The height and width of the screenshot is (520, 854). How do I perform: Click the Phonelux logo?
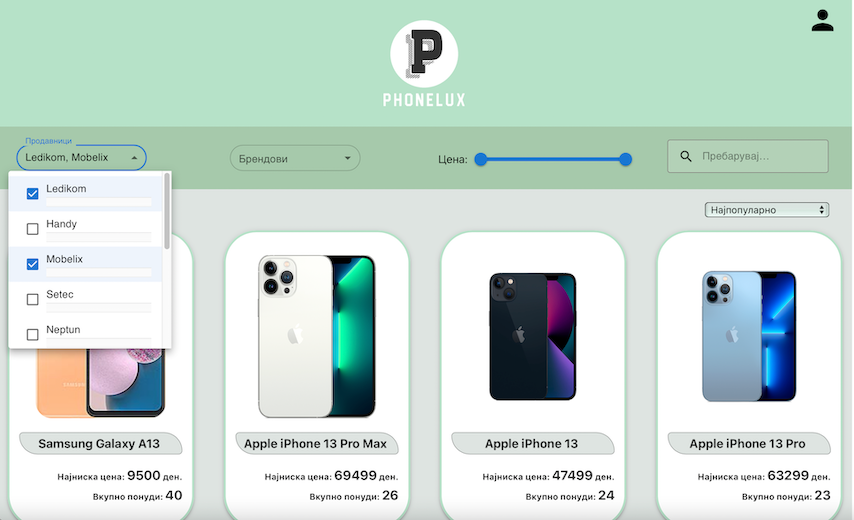pos(424,64)
